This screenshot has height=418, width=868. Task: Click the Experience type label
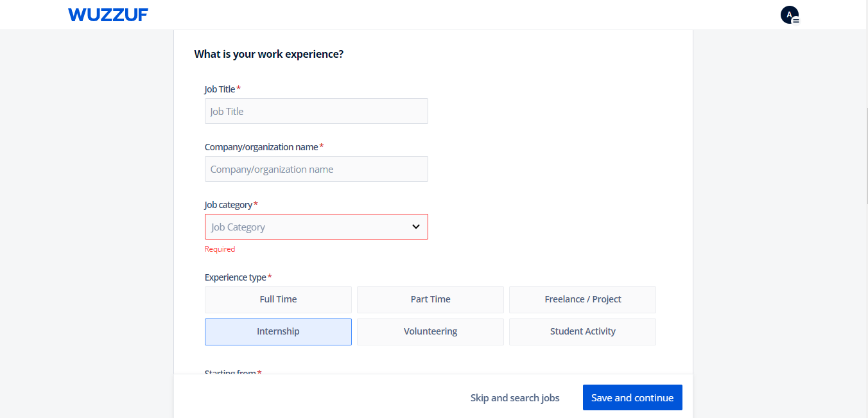coord(235,277)
